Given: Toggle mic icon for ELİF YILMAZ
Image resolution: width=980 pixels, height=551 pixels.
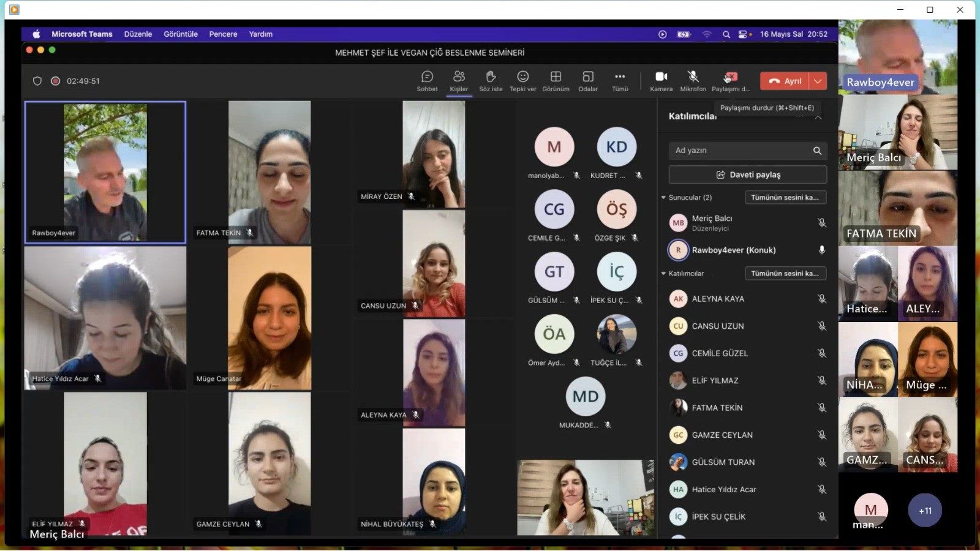Looking at the screenshot, I should 822,380.
